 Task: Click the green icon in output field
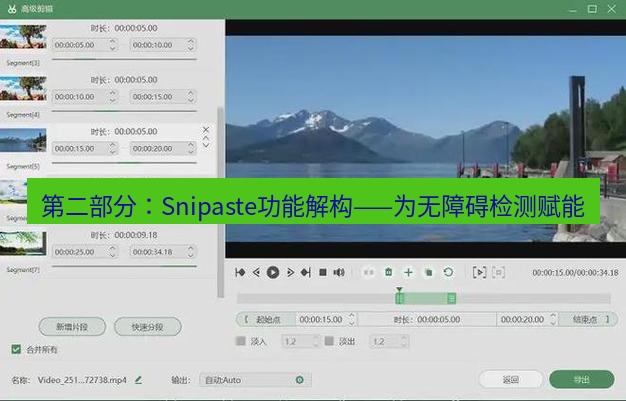[300, 380]
